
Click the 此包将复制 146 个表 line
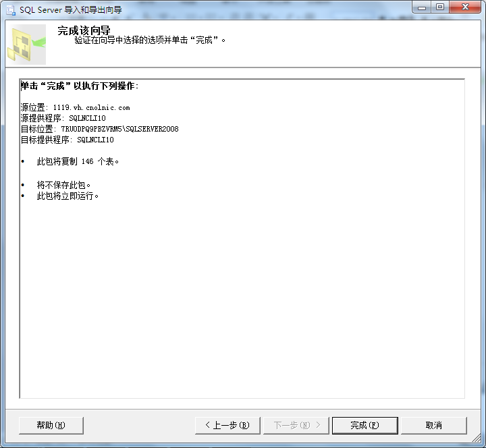pos(78,162)
